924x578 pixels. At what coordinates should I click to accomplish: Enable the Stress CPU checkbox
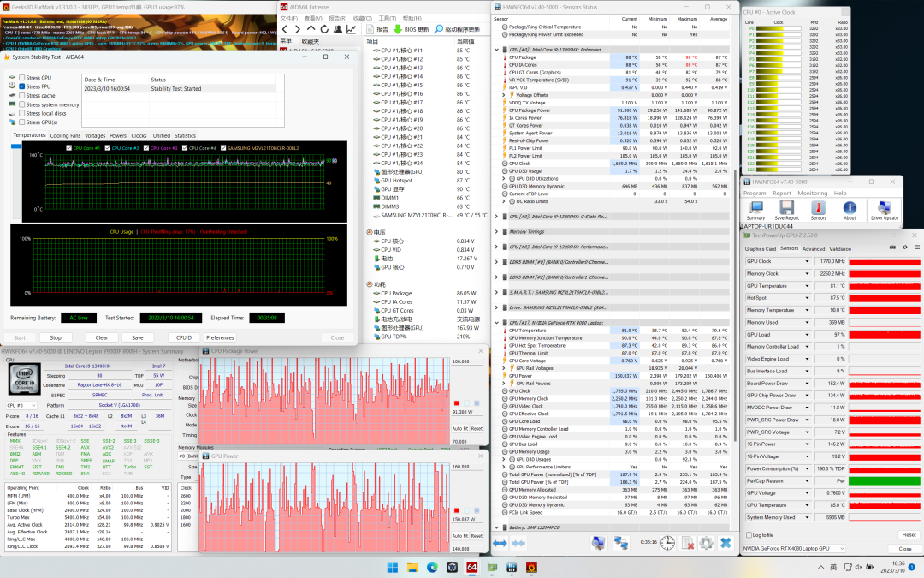21,77
